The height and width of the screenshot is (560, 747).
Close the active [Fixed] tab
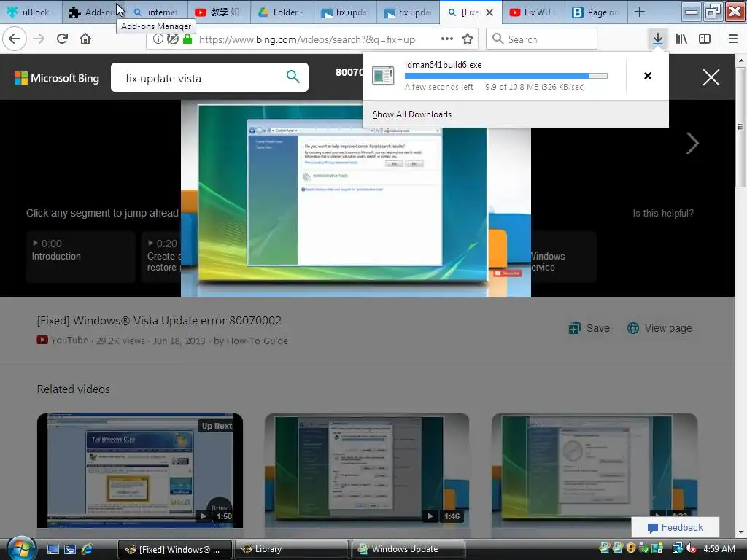pos(489,12)
